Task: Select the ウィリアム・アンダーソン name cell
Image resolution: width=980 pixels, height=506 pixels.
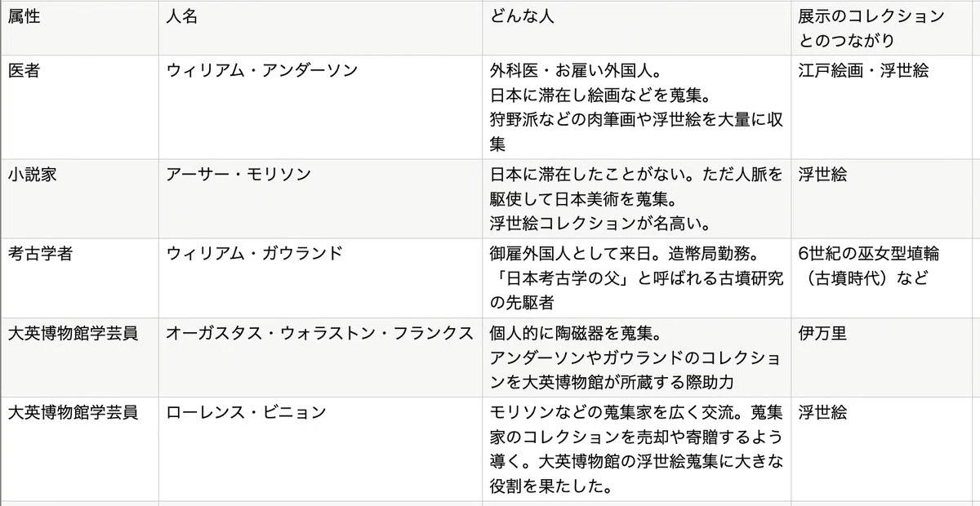Action: tap(320, 107)
